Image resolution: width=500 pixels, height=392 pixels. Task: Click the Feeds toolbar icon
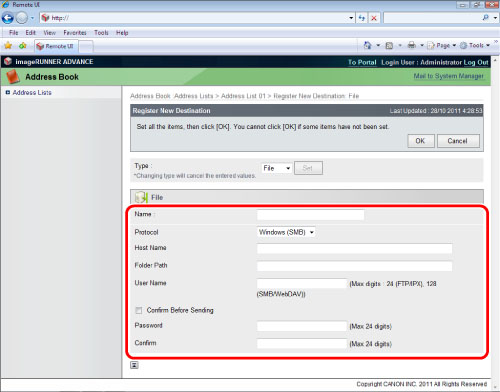[389, 46]
